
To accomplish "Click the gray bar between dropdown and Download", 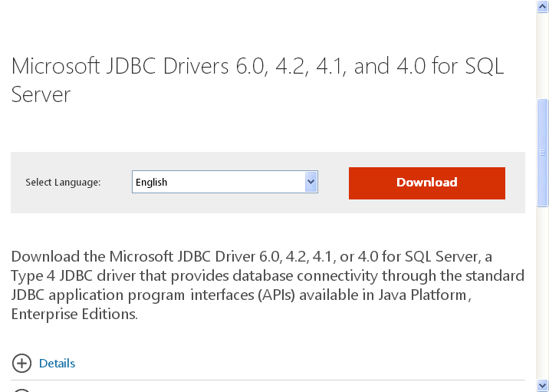I will click(334, 183).
